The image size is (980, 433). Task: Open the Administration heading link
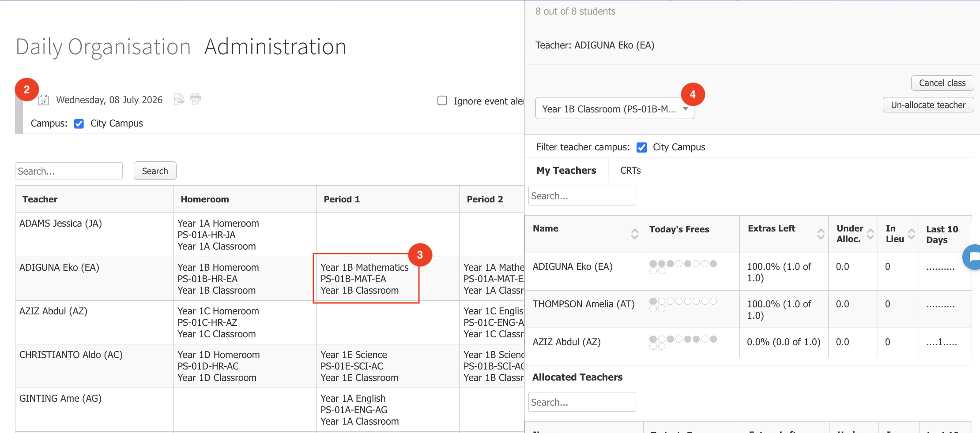[x=275, y=47]
